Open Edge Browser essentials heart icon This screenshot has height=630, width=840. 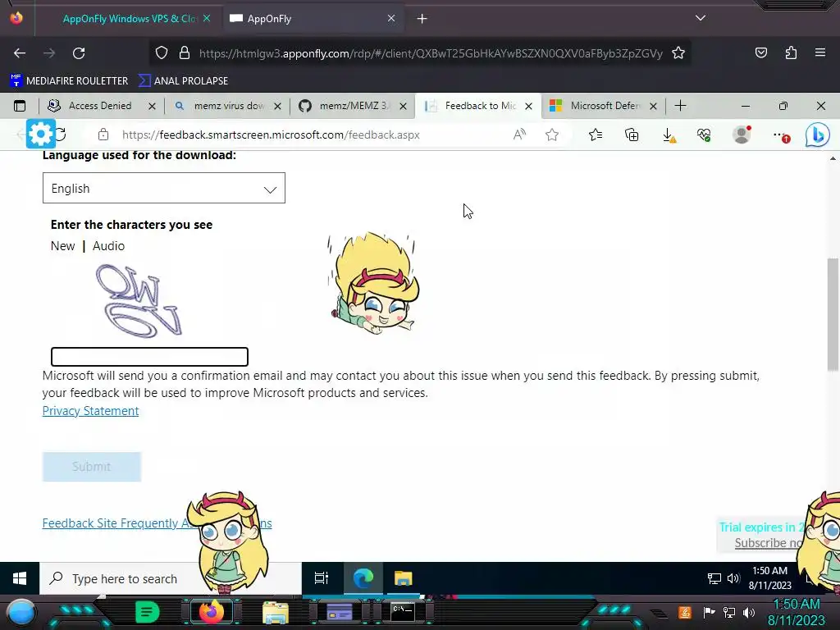[x=704, y=135]
